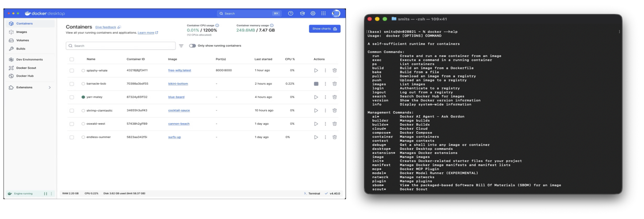644x219 pixels.
Task: Click the Docker Desktop whale logo
Action: point(28,13)
